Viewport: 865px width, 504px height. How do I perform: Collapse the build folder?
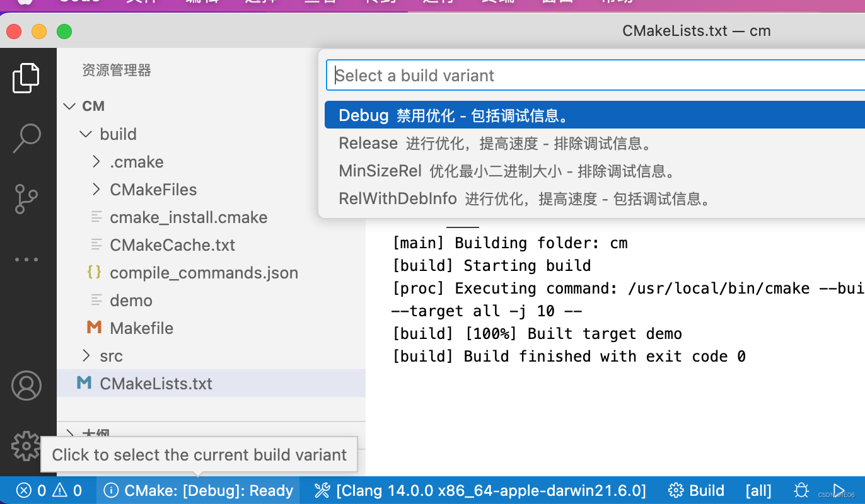pyautogui.click(x=85, y=134)
